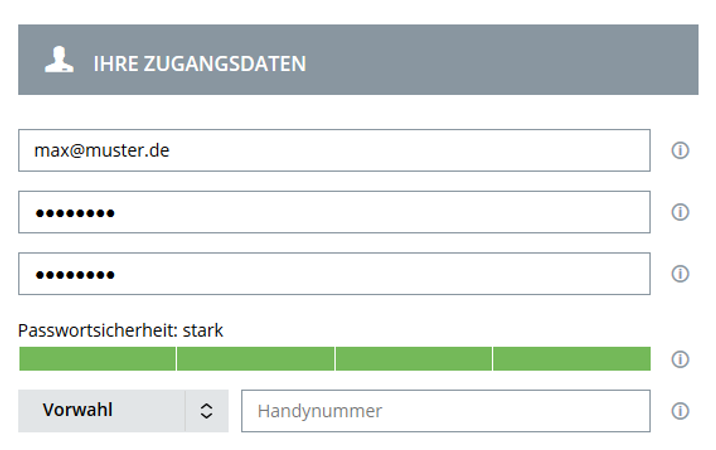The width and height of the screenshot is (716, 450).
Task: Click the Passwortsicherheit: stark label
Action: click(121, 330)
